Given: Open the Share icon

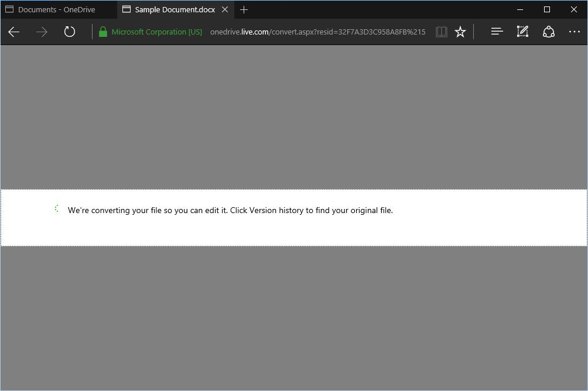Looking at the screenshot, I should pos(549,32).
